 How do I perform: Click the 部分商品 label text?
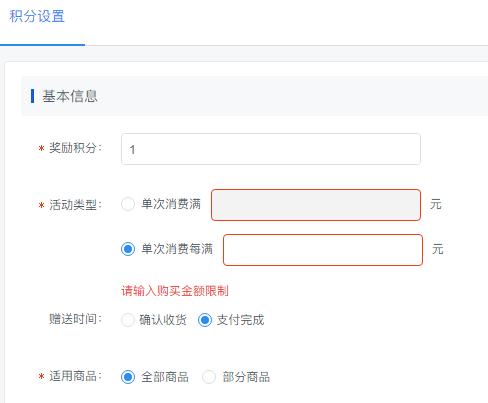click(x=246, y=377)
